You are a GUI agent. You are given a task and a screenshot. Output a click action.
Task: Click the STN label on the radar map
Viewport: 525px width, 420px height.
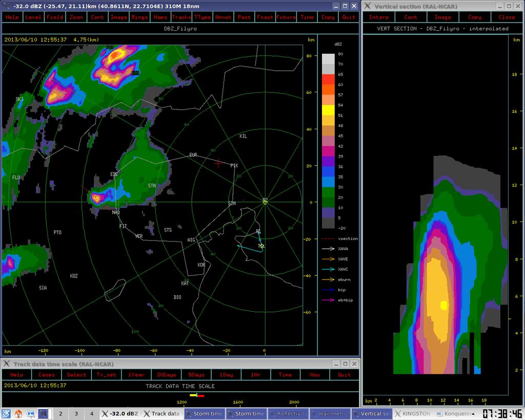(152, 186)
